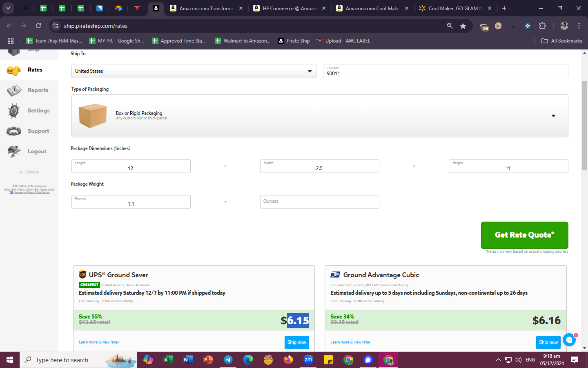Image resolution: width=588 pixels, height=368 pixels.
Task: Click the pirate hat Logout icon
Action: [14, 151]
